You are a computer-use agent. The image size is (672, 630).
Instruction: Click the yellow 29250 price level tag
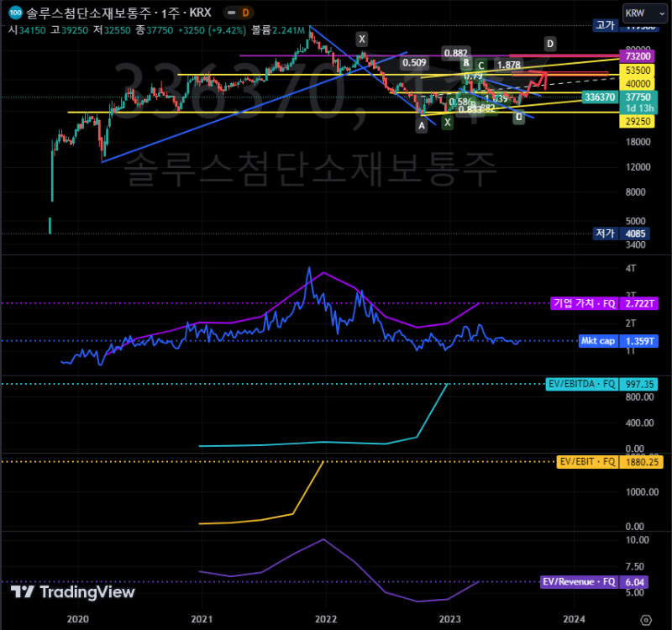[638, 121]
